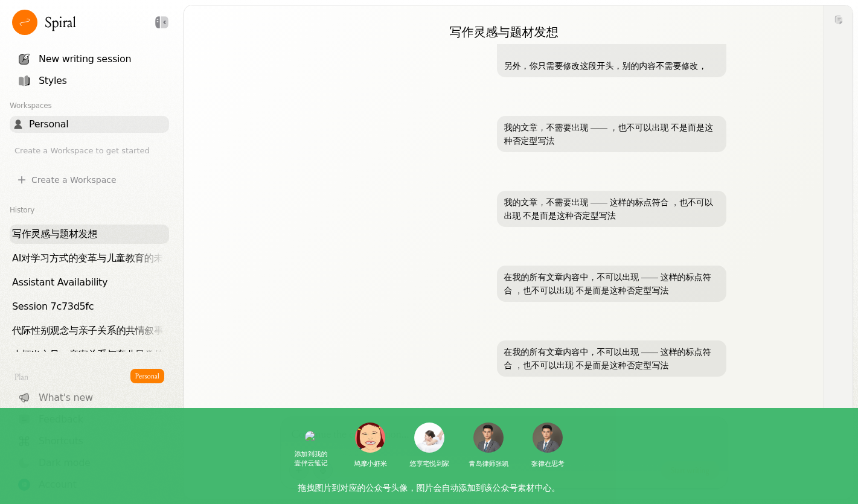Select the 鸠摩小虾米 account avatar

pyautogui.click(x=370, y=438)
